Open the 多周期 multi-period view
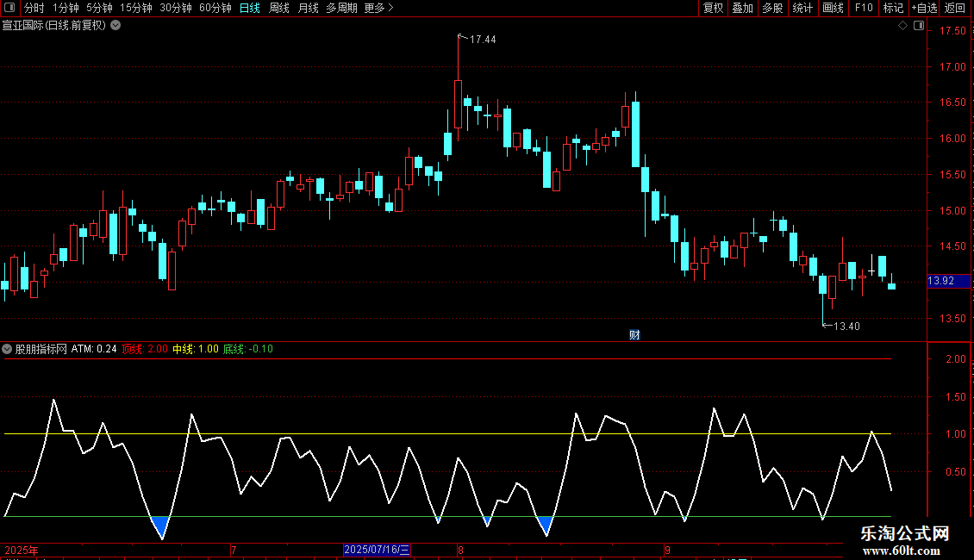Viewport: 974px width, 560px height. click(341, 8)
